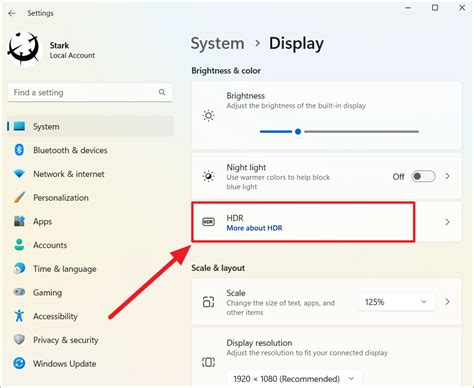
Task: Maximize the Settings window
Action: 435,8
